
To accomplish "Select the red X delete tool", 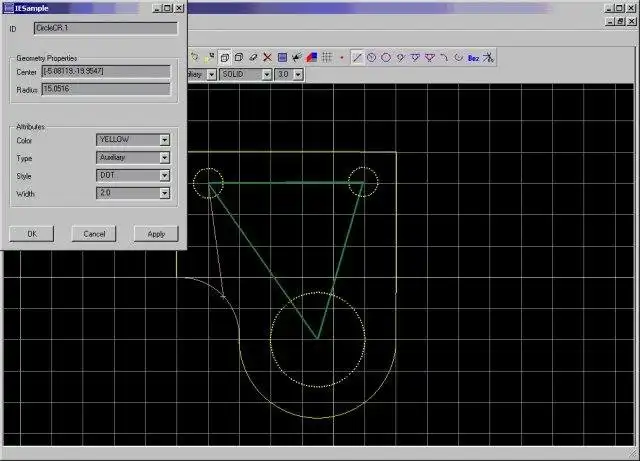I will (267, 58).
